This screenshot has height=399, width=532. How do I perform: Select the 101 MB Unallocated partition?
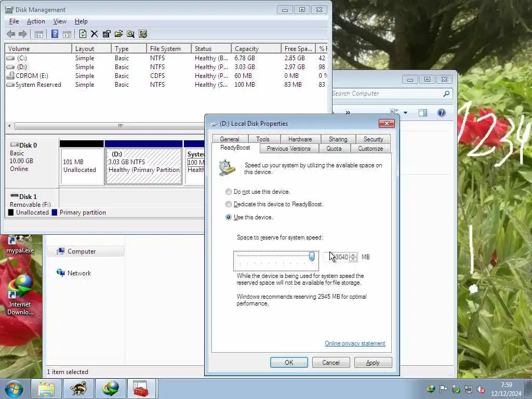pyautogui.click(x=82, y=166)
